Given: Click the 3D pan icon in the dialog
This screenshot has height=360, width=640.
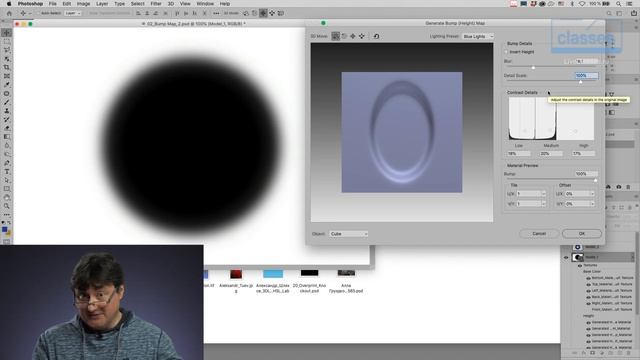Looking at the screenshot, I should coord(353,36).
